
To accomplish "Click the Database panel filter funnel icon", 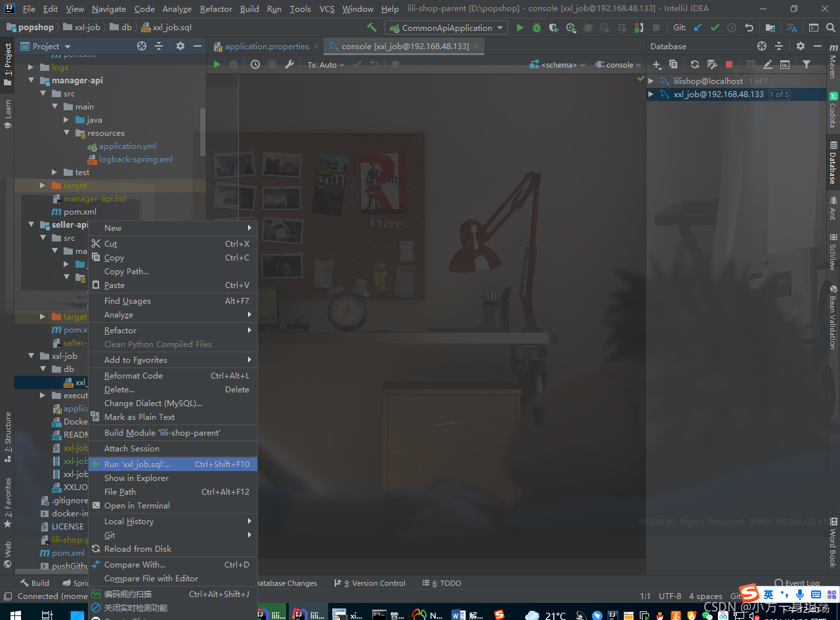I will 807,64.
